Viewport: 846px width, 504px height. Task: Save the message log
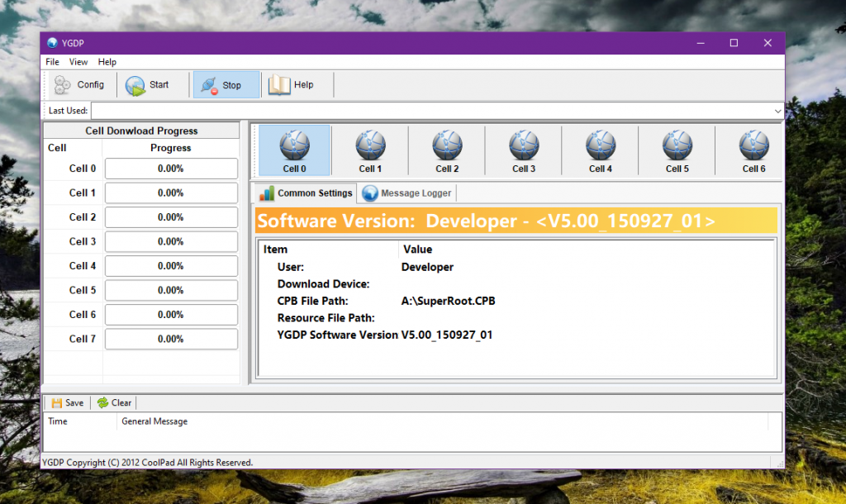68,402
